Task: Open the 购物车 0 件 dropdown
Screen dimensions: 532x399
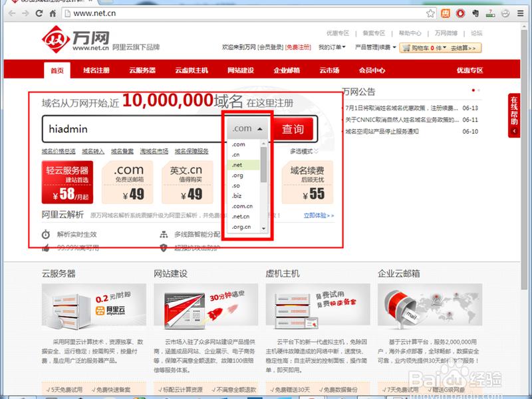Action: tap(429, 48)
